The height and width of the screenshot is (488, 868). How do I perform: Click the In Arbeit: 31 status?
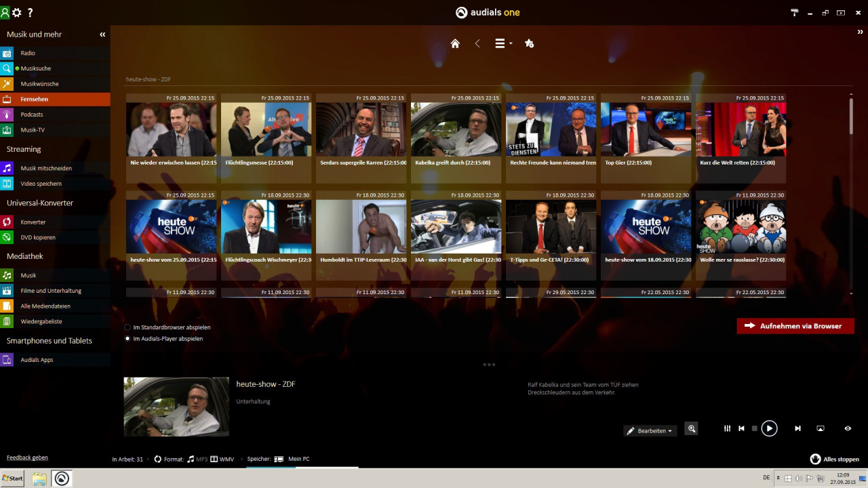(127, 459)
